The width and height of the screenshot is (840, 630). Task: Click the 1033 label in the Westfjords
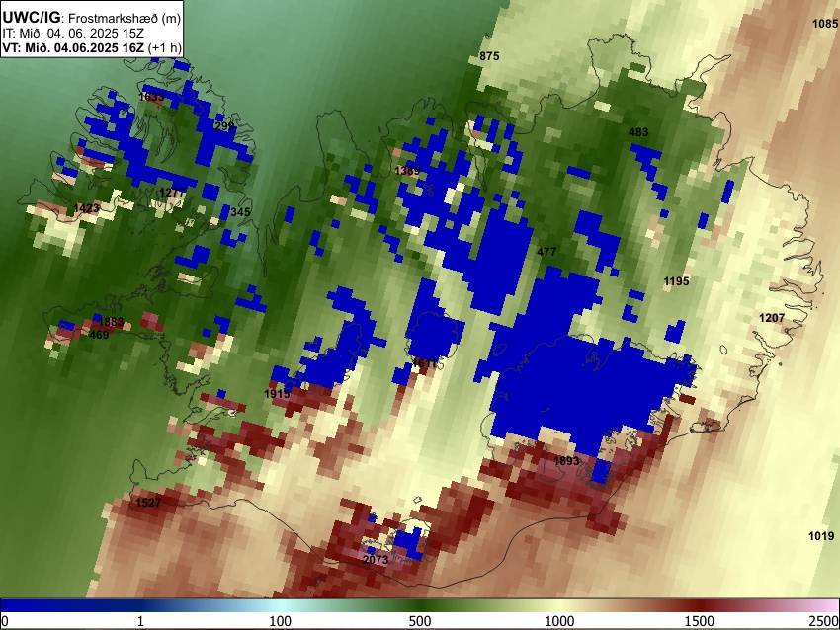[x=151, y=97]
